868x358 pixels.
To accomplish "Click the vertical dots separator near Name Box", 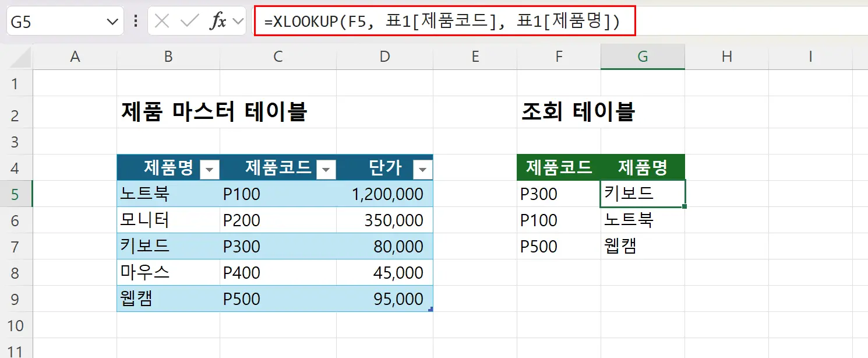I will point(135,20).
